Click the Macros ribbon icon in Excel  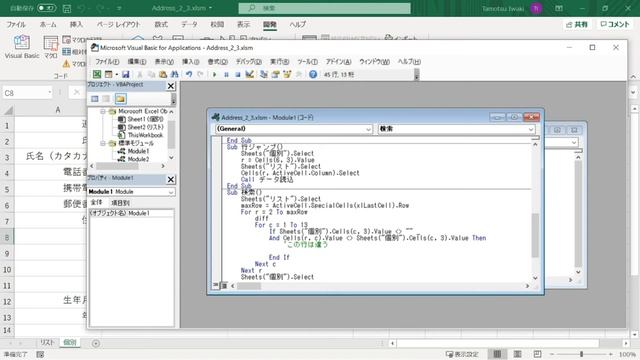[51, 47]
